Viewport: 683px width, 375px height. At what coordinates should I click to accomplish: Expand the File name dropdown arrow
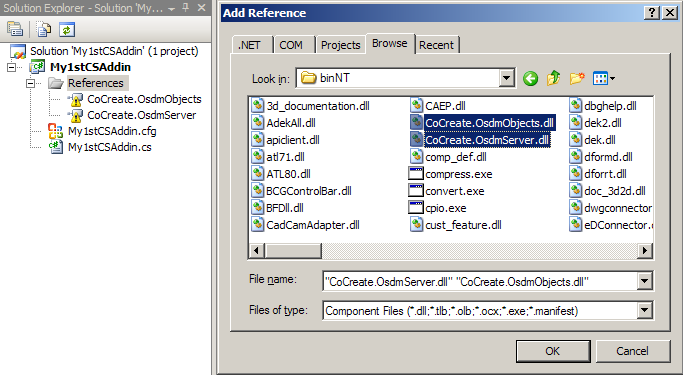click(644, 281)
